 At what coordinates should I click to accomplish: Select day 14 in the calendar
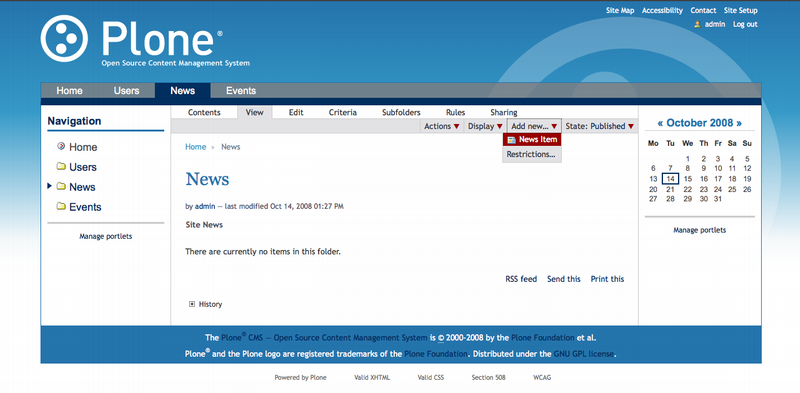click(670, 179)
